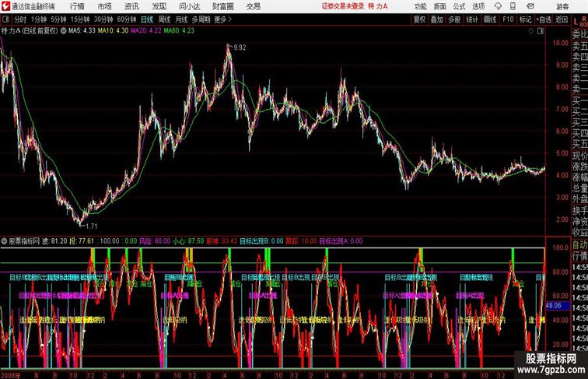
Task: Open the 发现 menu
Action: [159, 6]
